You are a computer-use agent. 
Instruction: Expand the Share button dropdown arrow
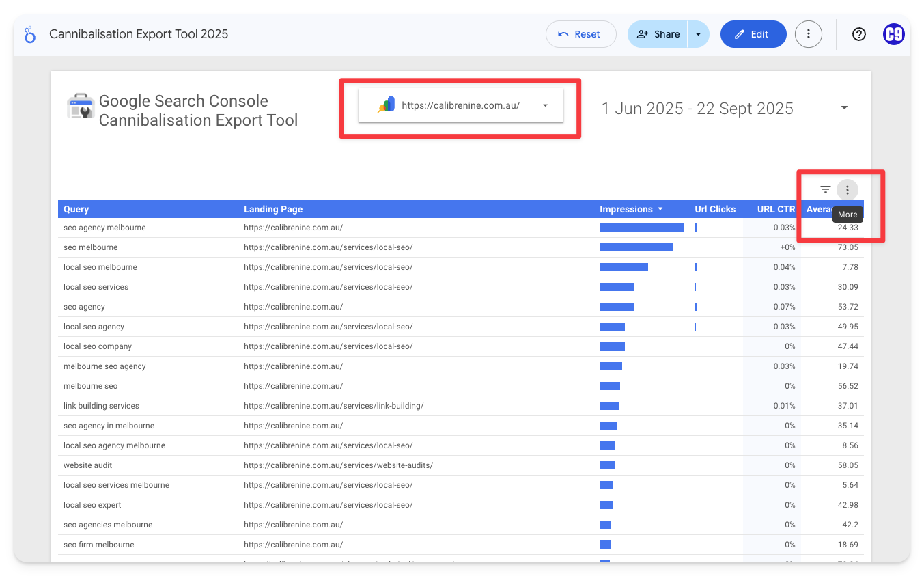click(x=698, y=34)
